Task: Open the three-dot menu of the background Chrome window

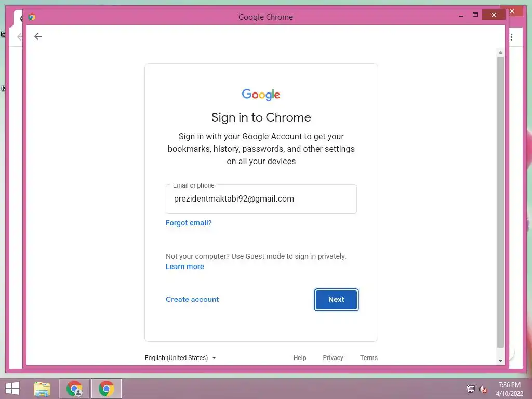Action: point(512,37)
